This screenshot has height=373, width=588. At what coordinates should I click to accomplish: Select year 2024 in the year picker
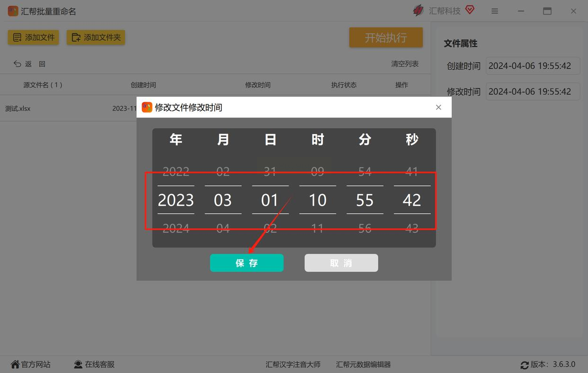coord(176,228)
